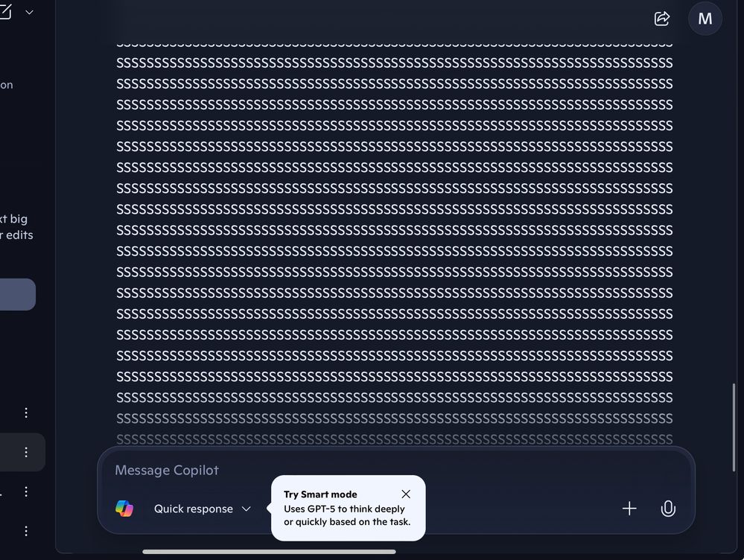Image resolution: width=744 pixels, height=560 pixels.
Task: Open the share conversation icon
Action: tap(662, 19)
